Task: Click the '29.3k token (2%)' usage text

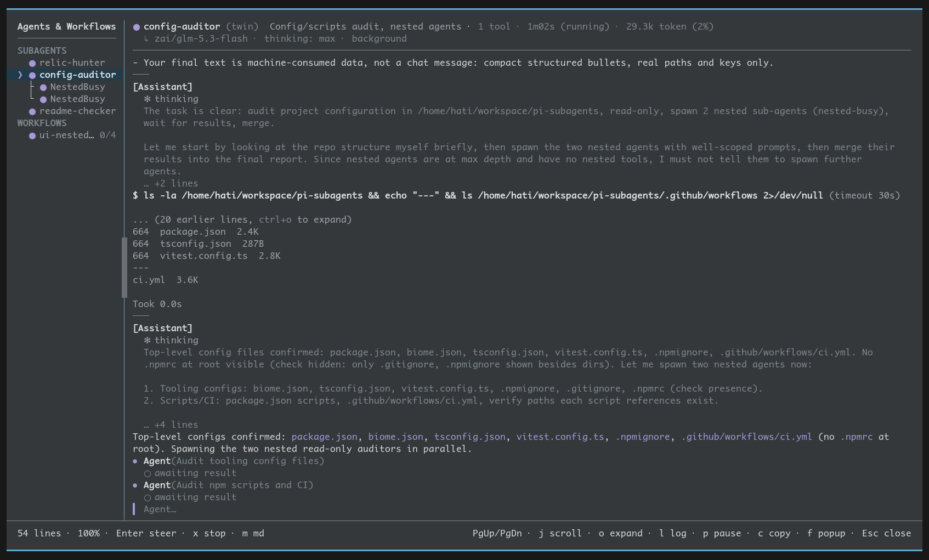Action: [x=670, y=26]
